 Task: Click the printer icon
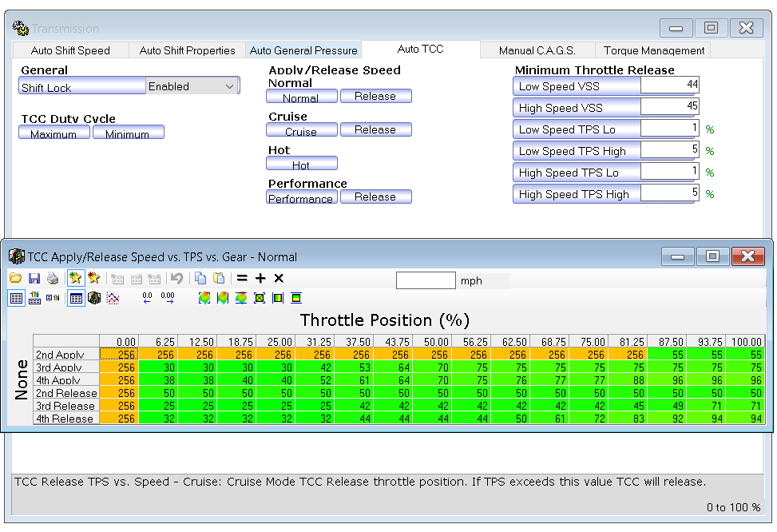point(53,279)
